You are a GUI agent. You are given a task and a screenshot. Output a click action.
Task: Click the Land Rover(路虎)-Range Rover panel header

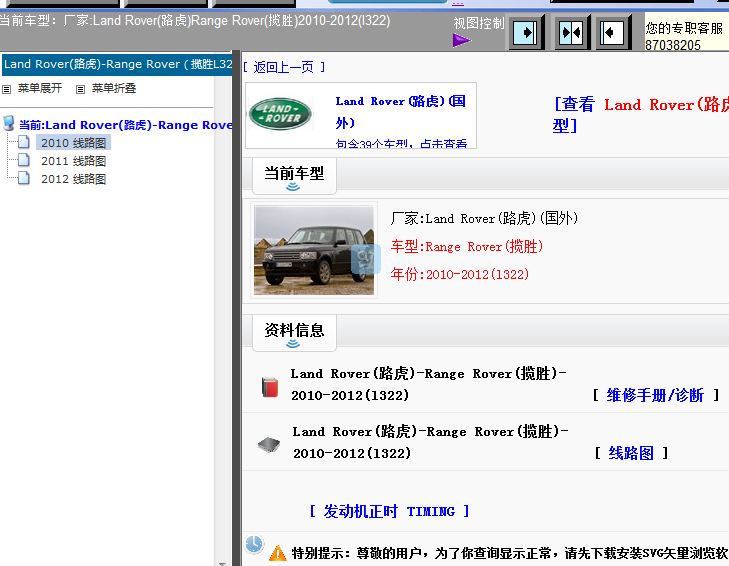117,64
